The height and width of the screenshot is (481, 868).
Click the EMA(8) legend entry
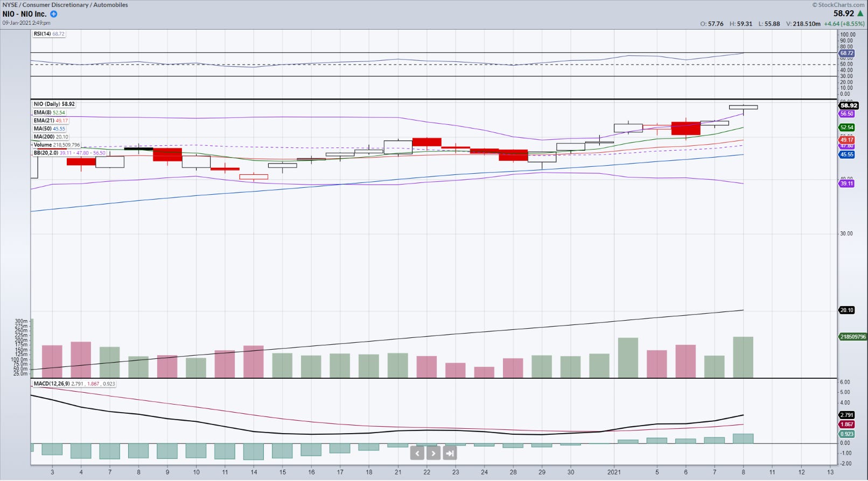pos(49,112)
